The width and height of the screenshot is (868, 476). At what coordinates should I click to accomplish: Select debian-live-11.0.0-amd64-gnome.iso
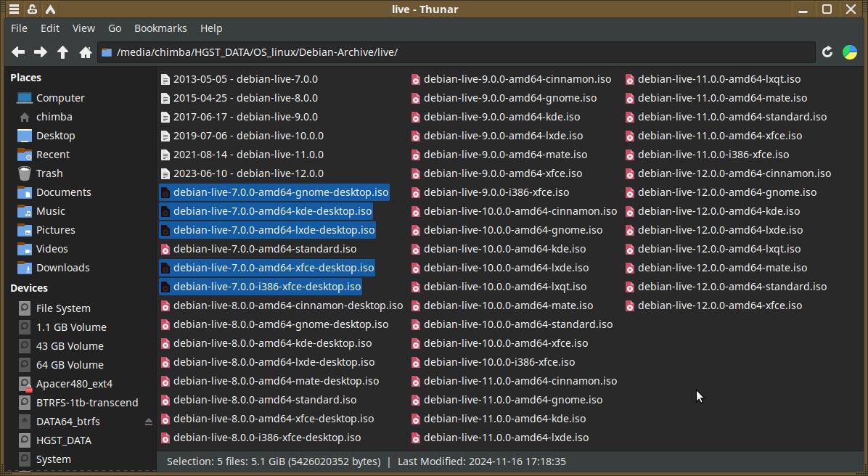pyautogui.click(x=507, y=400)
